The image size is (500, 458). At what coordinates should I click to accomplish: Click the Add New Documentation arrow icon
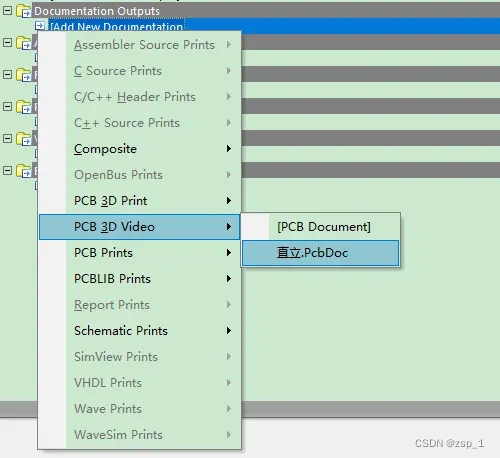[40, 25]
